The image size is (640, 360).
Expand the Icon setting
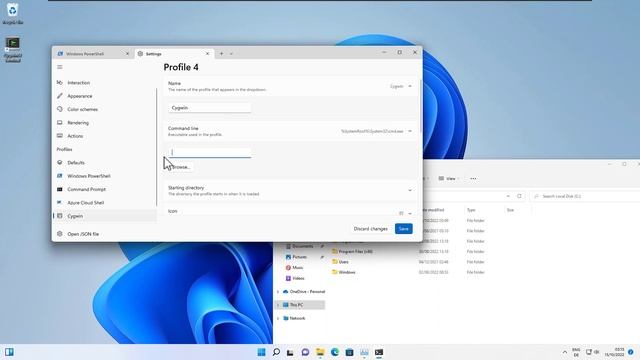click(x=410, y=213)
